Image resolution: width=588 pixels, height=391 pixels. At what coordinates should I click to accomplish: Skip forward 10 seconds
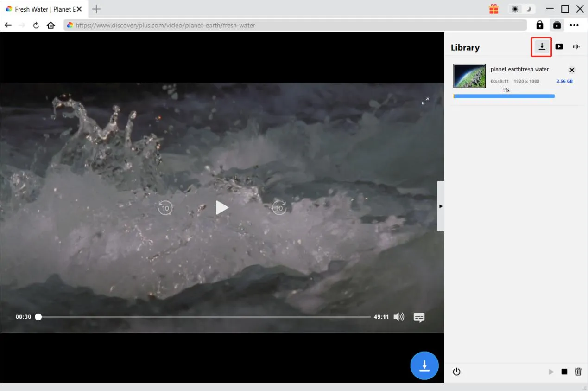click(x=279, y=208)
